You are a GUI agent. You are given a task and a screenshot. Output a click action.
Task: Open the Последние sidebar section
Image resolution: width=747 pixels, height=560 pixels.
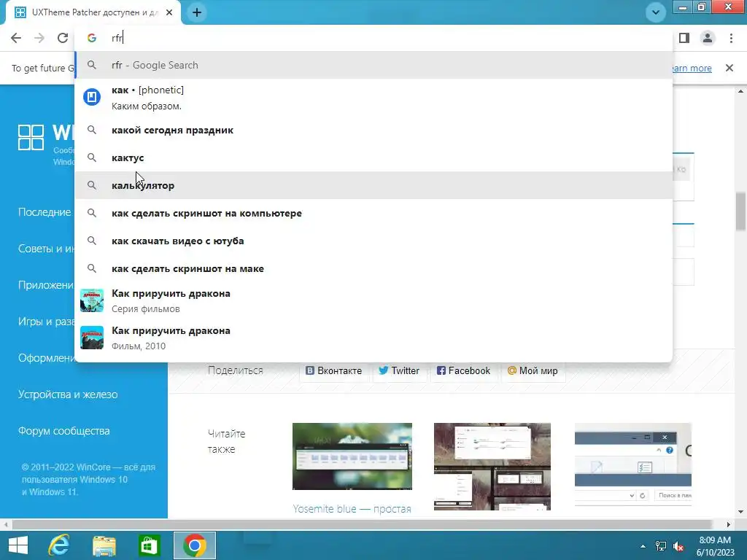click(x=44, y=212)
